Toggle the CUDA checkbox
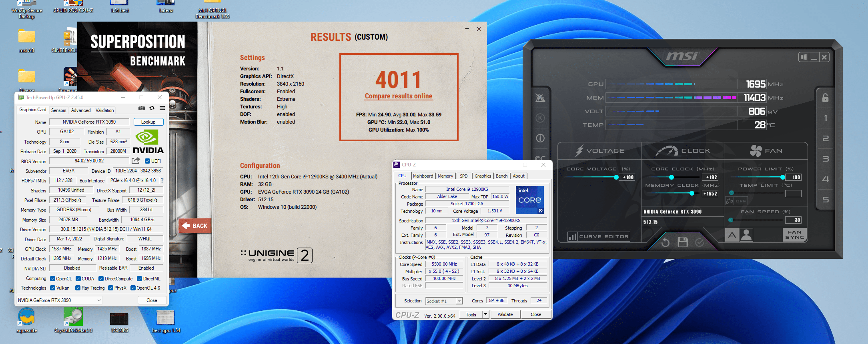The height and width of the screenshot is (344, 868). tap(78, 279)
